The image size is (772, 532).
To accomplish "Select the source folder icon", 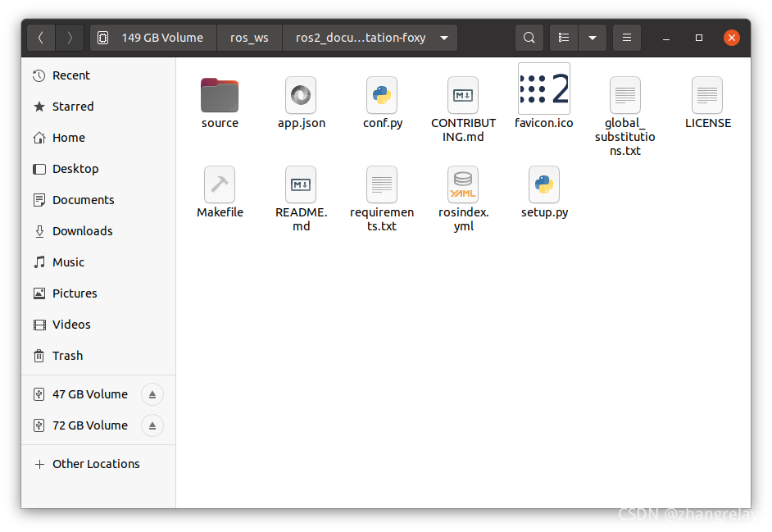I will [220, 95].
